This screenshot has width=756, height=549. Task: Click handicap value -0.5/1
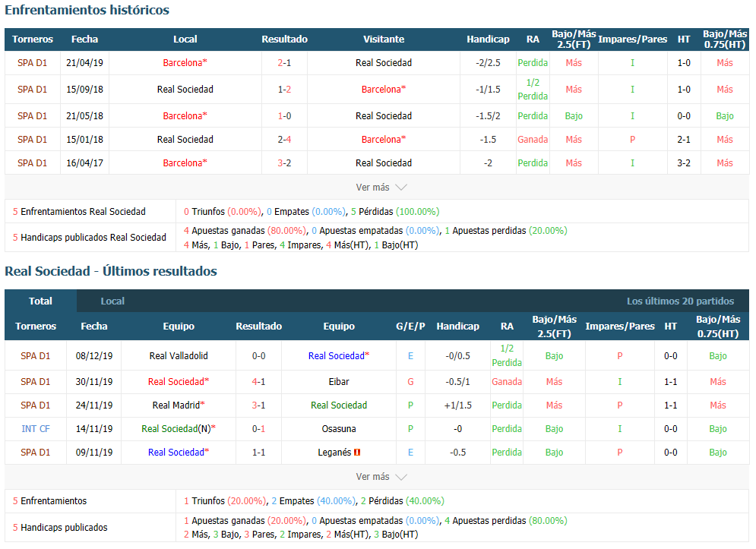point(458,382)
